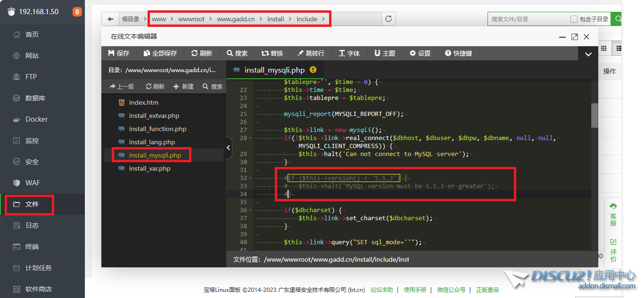The image size is (644, 298).
Task: Click the 评价 feedback widget
Action: 613,250
